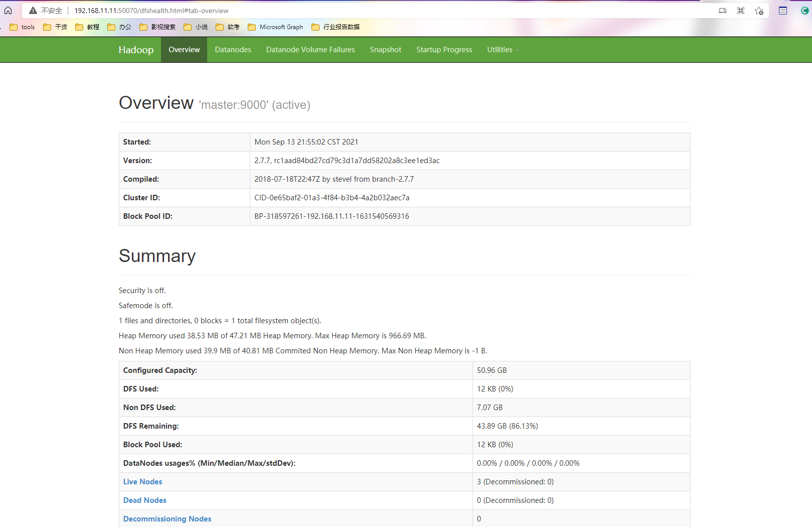
Task: Click the QR code icon in address bar
Action: pyautogui.click(x=741, y=11)
